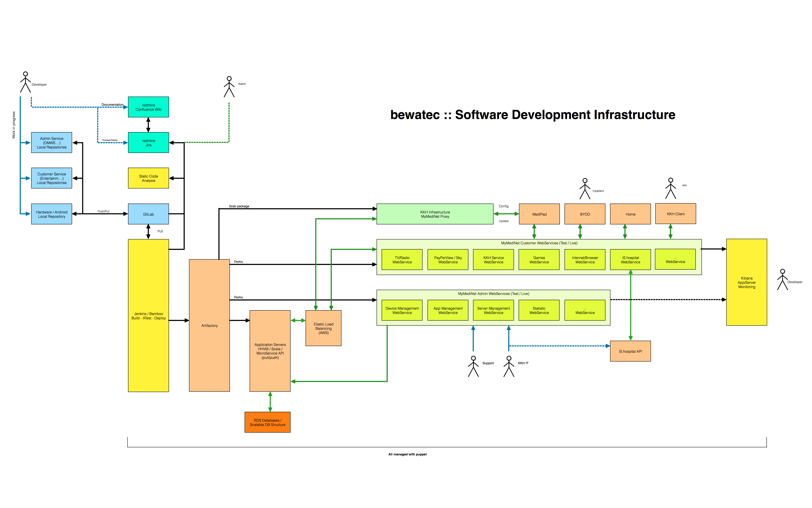Select the Kibana App/Server Monitoring box
This screenshot has height=508, width=812.
click(747, 282)
